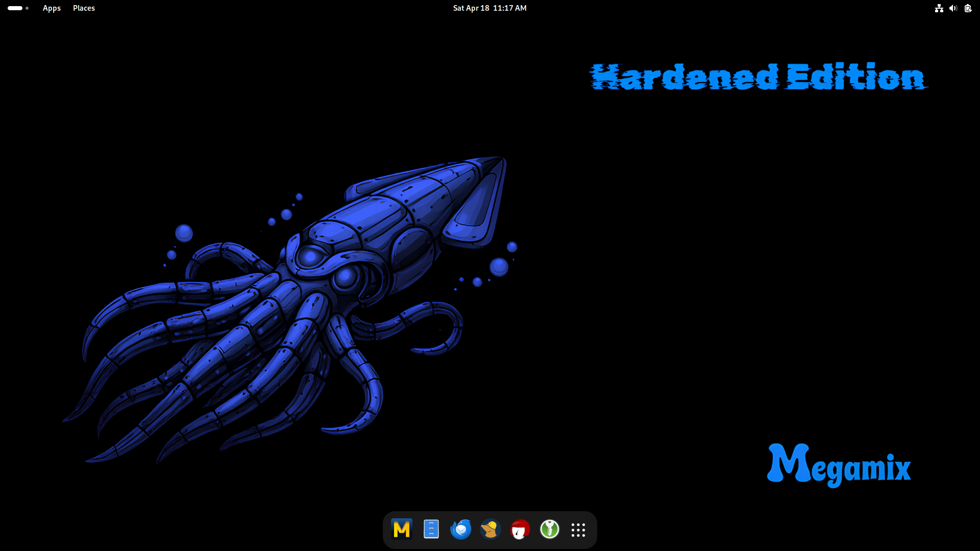Screen dimensions: 980x551
Task: Click the wired network status icon
Action: (939, 8)
